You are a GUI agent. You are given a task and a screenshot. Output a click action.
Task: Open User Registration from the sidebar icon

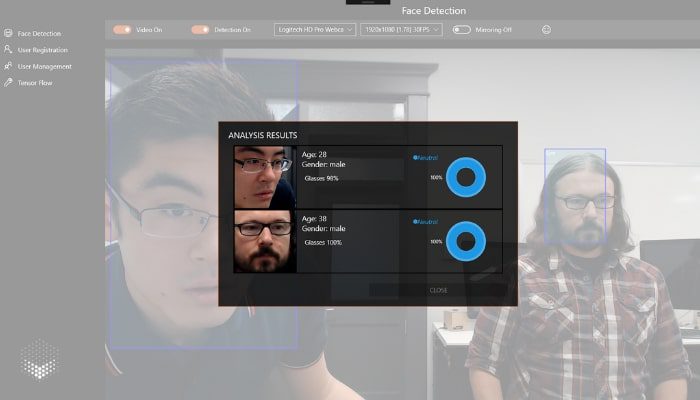pyautogui.click(x=8, y=49)
